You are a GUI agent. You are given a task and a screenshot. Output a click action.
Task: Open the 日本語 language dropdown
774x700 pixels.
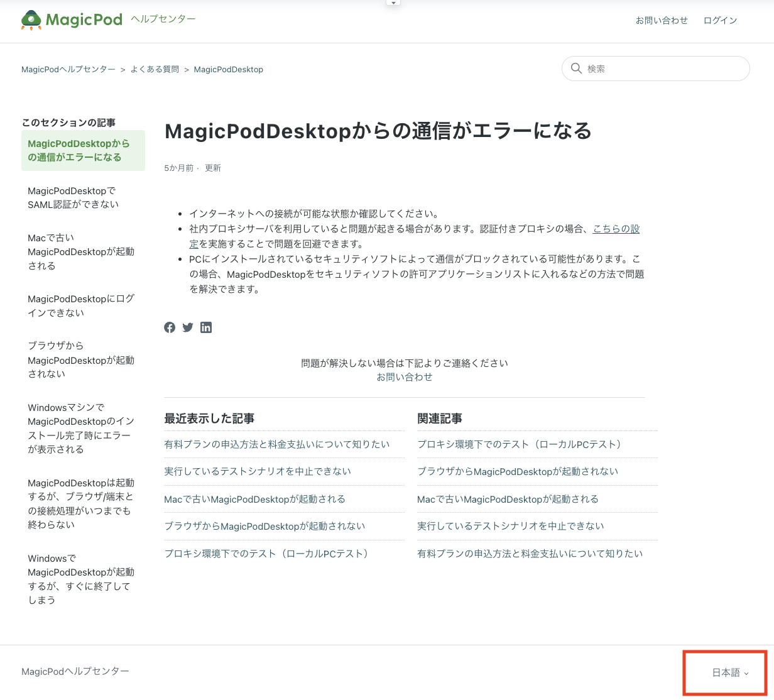[730, 672]
